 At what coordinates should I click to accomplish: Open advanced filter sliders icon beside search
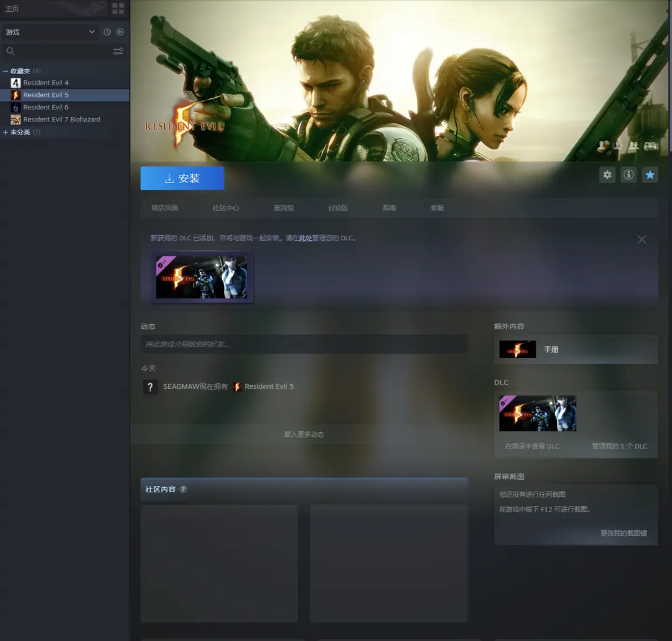coord(118,52)
